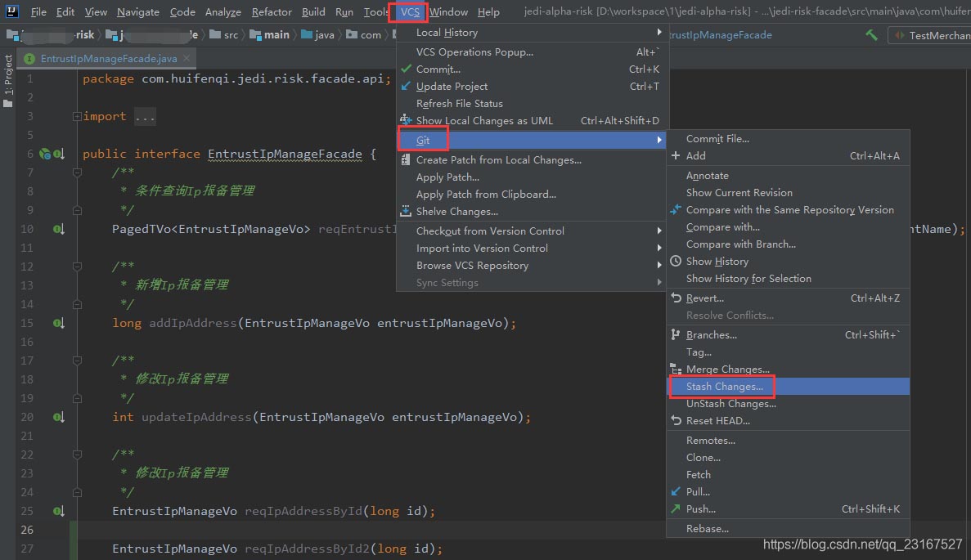
Task: Click Commit... in the VCS menu
Action: pos(438,69)
